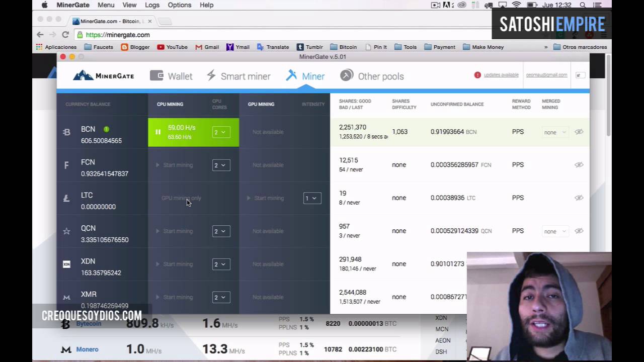Start XMR CPU mining
This screenshot has width=644, height=362.
click(x=174, y=297)
